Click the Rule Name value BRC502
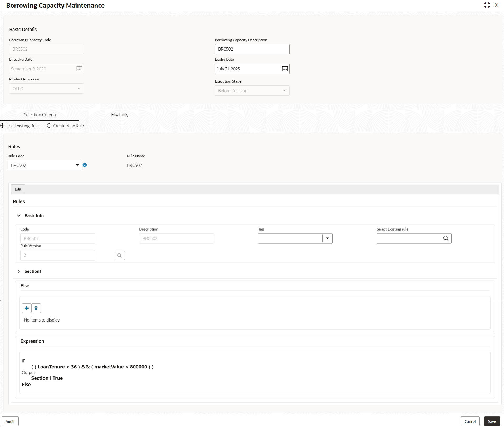 [x=134, y=165]
